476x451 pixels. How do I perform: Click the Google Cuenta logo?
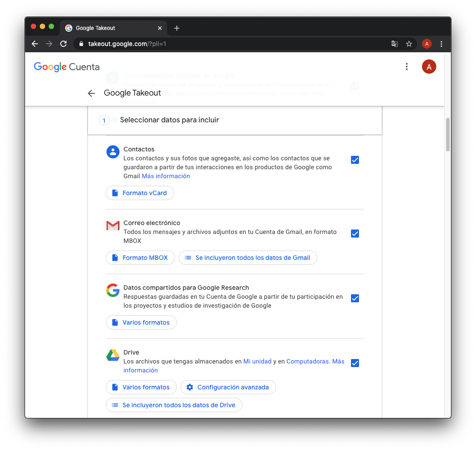pos(67,67)
